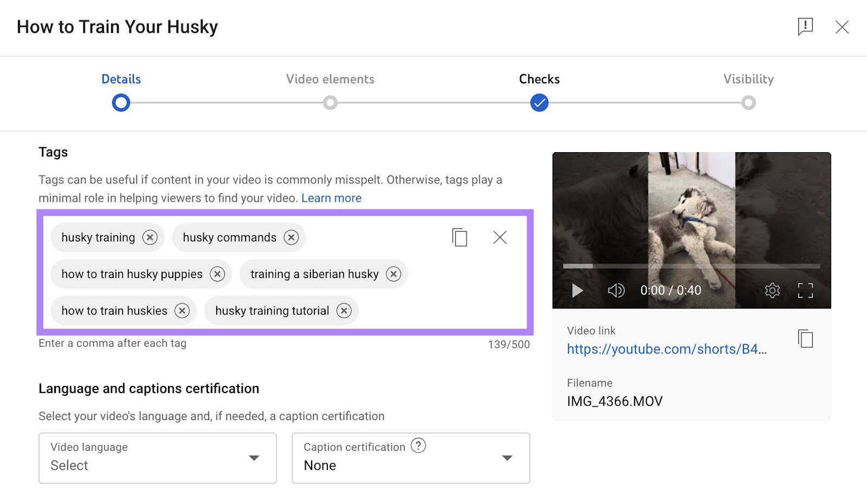The height and width of the screenshot is (504, 867).
Task: Enter fullscreen on the video preview
Action: click(x=806, y=290)
